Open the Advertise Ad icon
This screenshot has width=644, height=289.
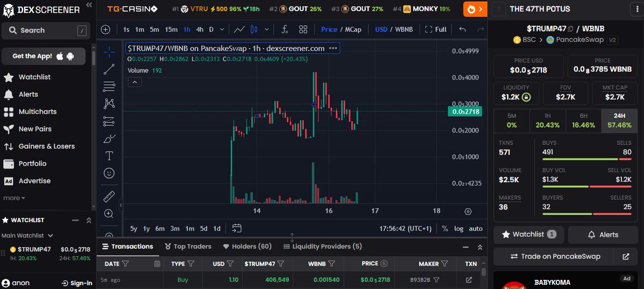point(9,181)
